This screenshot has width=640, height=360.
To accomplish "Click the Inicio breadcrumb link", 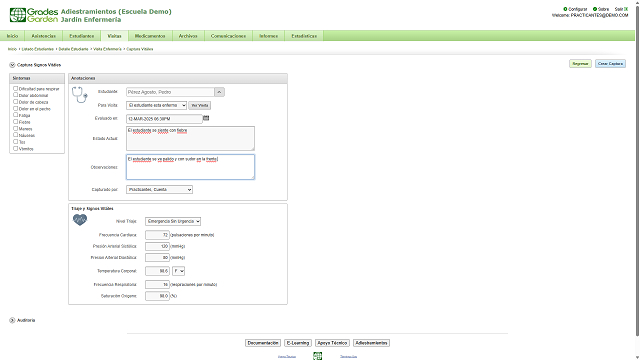I will pyautogui.click(x=12, y=49).
